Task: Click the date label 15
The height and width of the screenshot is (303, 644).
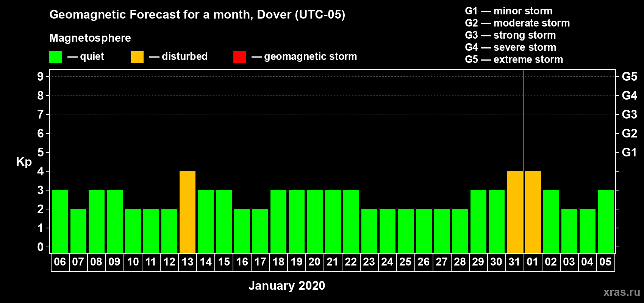Action: click(224, 262)
